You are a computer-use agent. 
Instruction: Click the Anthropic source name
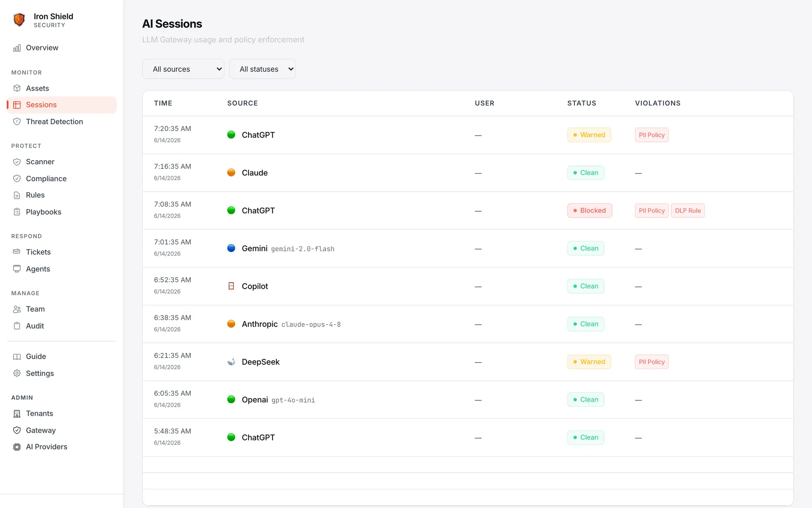point(260,324)
